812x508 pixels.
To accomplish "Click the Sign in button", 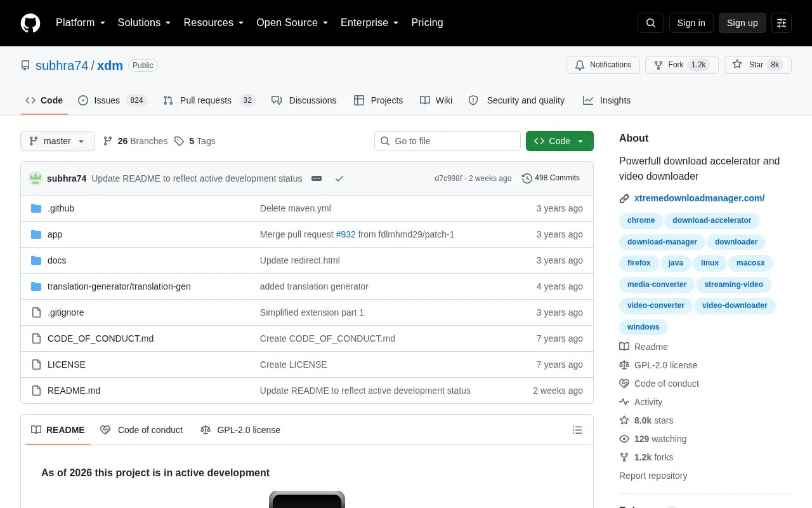I will point(691,23).
